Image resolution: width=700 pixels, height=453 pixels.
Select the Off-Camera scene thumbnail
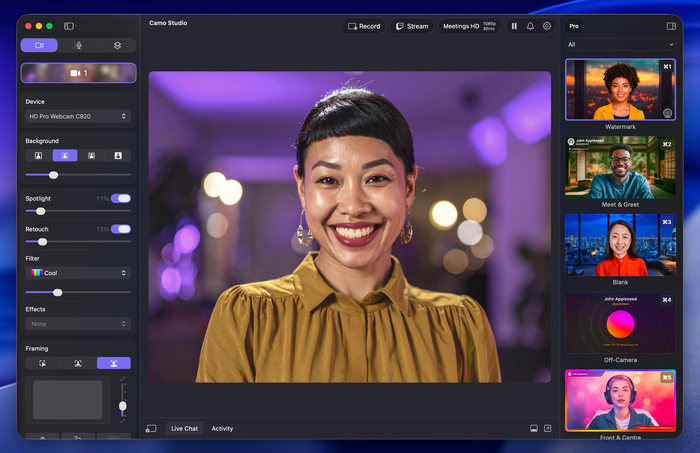pyautogui.click(x=620, y=323)
